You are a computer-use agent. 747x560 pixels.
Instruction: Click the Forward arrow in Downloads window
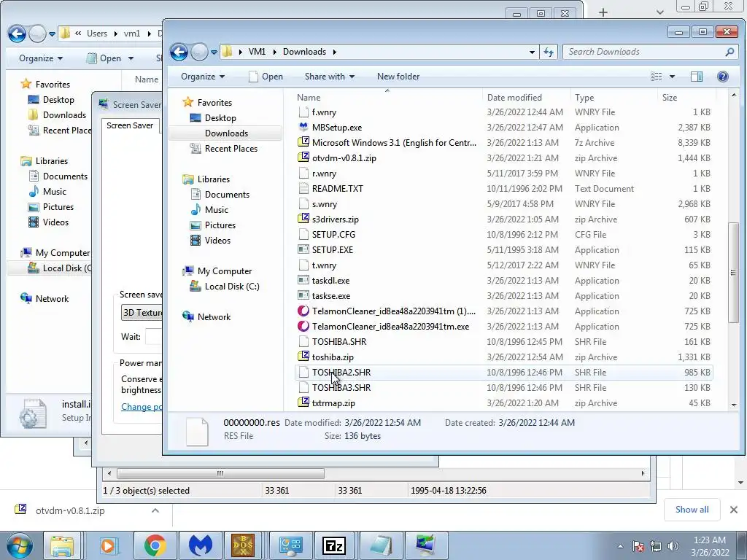tap(199, 52)
